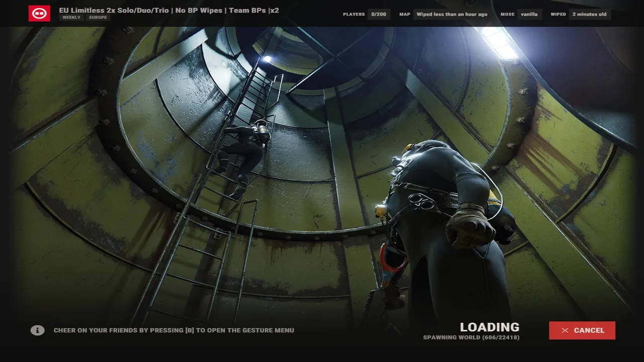Click the 0/200 player count value

[x=379, y=14]
